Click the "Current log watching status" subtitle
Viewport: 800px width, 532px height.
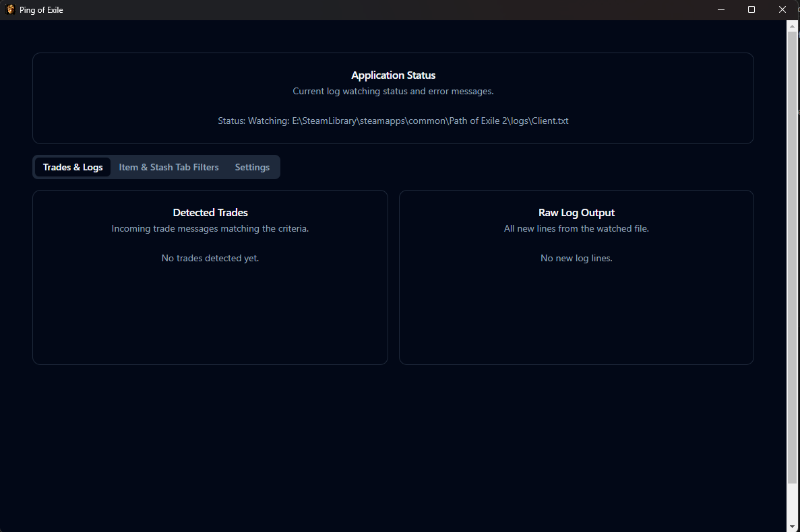(x=393, y=91)
